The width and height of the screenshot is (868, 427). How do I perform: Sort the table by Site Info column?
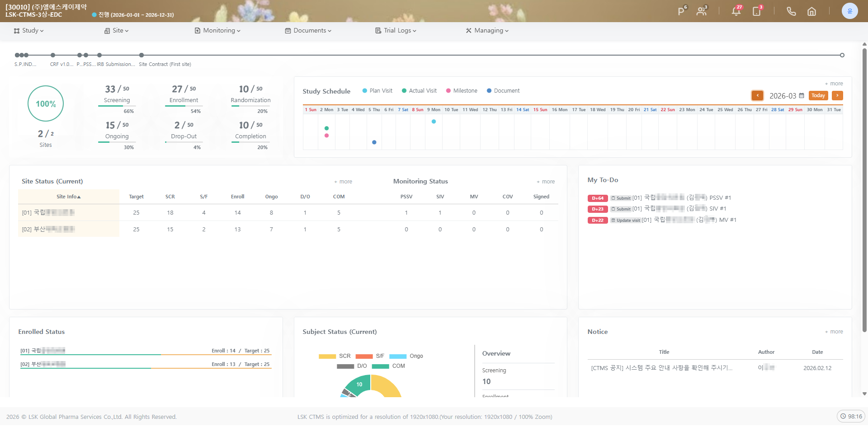pyautogui.click(x=68, y=197)
